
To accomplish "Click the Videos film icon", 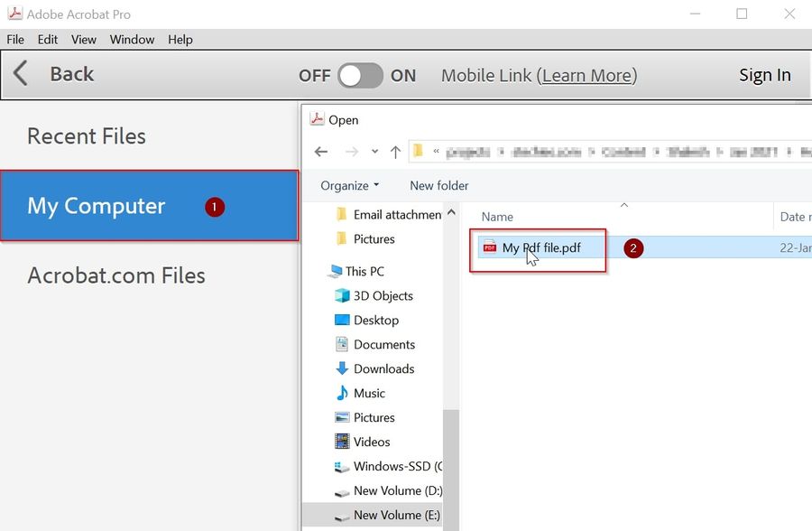I will click(x=342, y=442).
